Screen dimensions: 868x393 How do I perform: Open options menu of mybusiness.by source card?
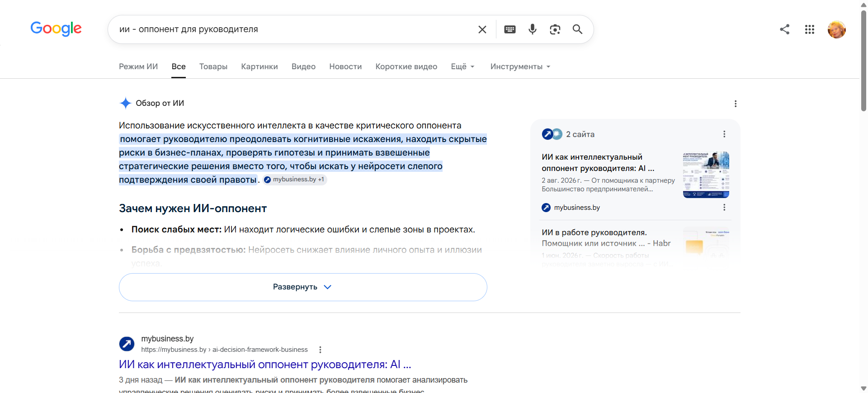pos(724,208)
